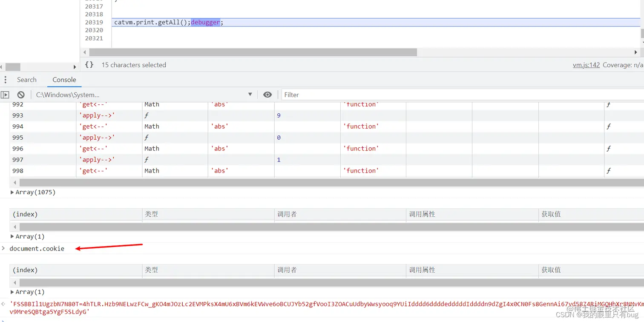
Task: Click the editor's horizontal scrollbar left arrow
Action: (x=85, y=52)
